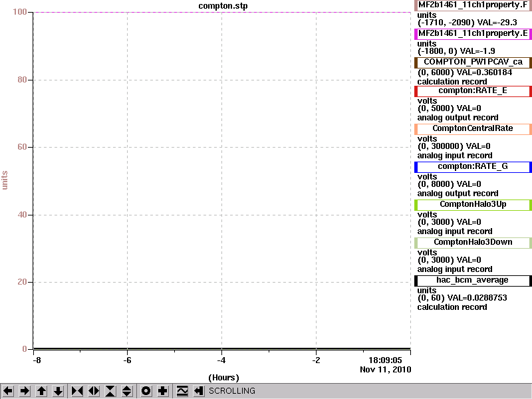The width and height of the screenshot is (532, 399).
Task: Click the Nov 11, 2010 date label
Action: pyautogui.click(x=386, y=370)
